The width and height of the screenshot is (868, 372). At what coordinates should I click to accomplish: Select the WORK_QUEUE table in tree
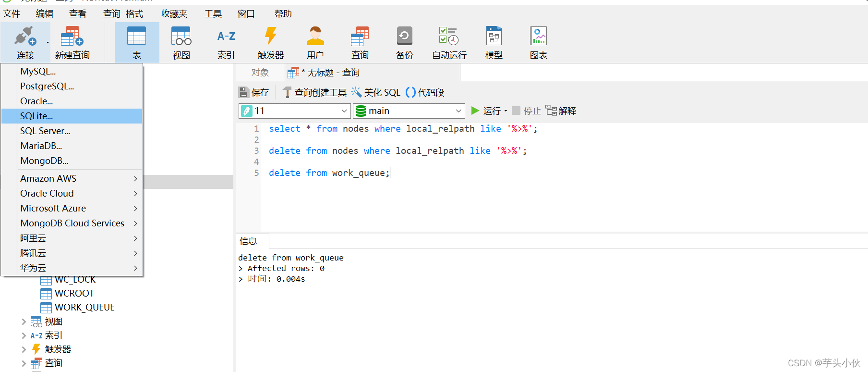[x=84, y=307]
